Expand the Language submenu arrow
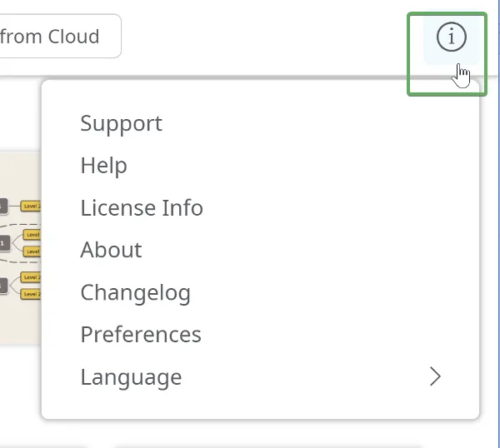The image size is (500, 448). coord(434,377)
